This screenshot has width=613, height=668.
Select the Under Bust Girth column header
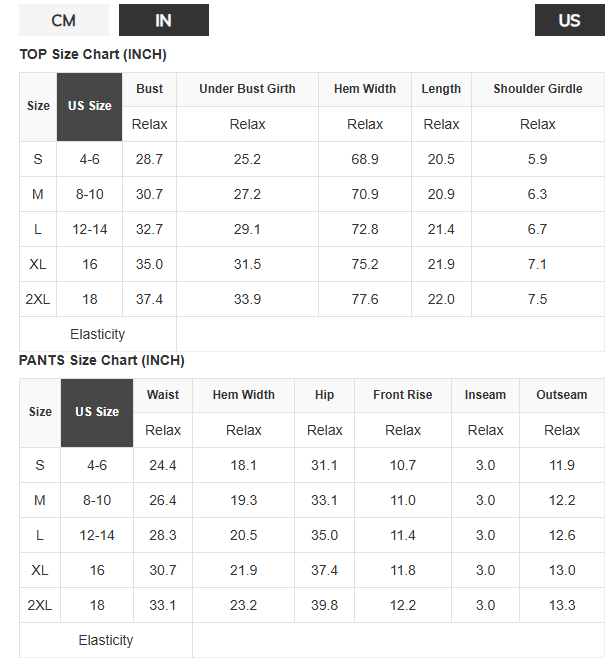(x=247, y=89)
